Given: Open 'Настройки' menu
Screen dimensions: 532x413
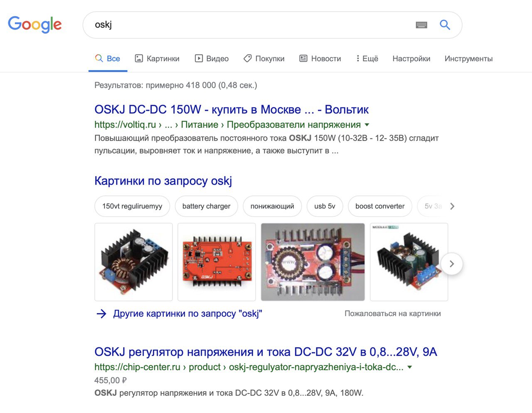Looking at the screenshot, I should (x=411, y=59).
